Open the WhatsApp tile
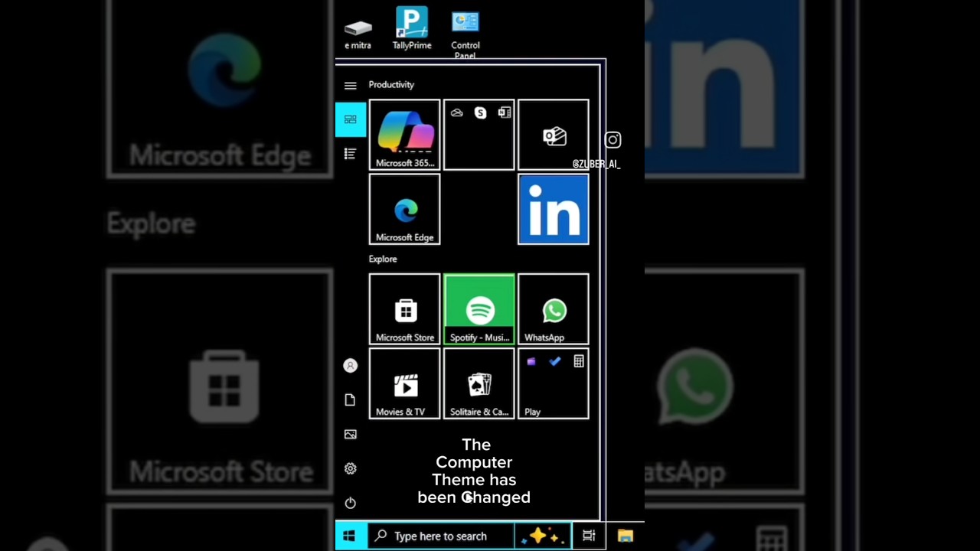The image size is (980, 551). (554, 309)
